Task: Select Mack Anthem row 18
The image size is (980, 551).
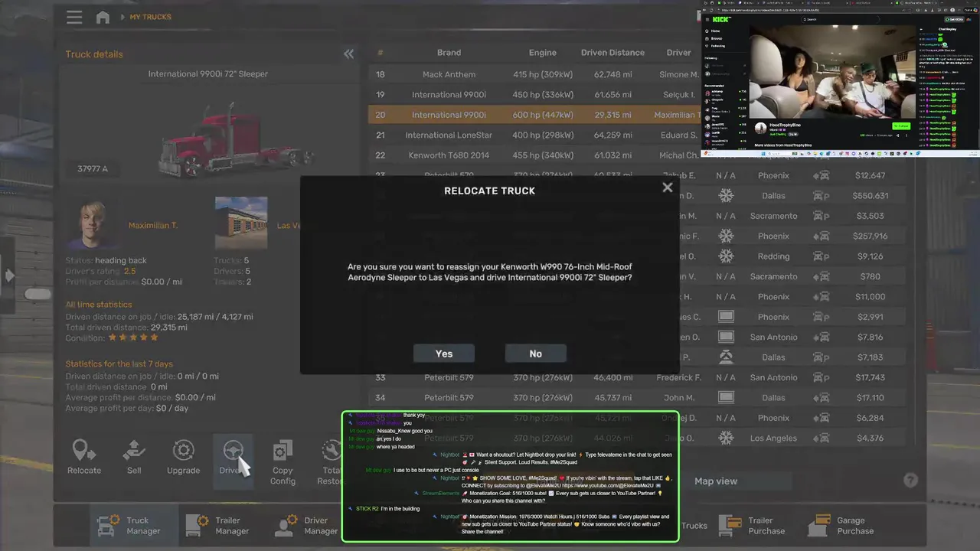Action: click(534, 74)
